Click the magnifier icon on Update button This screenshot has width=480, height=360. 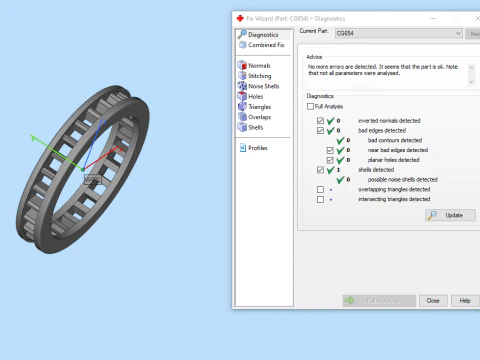[x=432, y=215]
